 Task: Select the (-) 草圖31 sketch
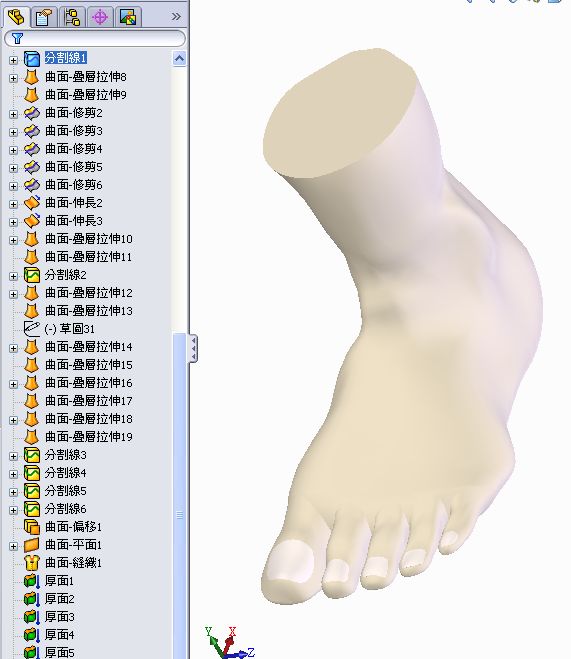coord(70,329)
